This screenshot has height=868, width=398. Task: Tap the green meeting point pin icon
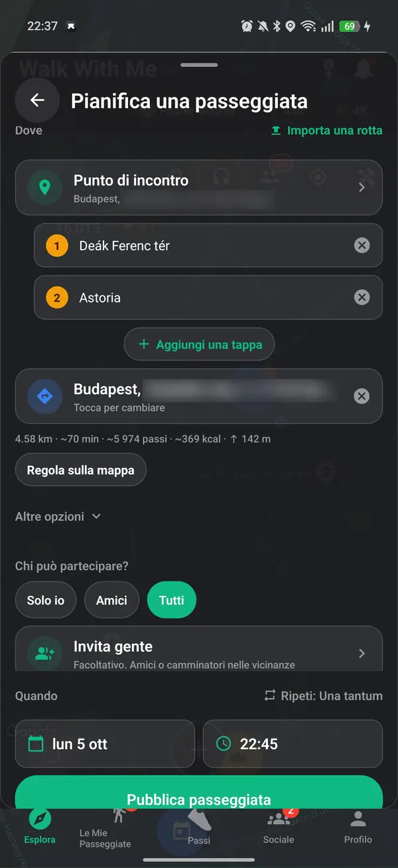tap(44, 188)
